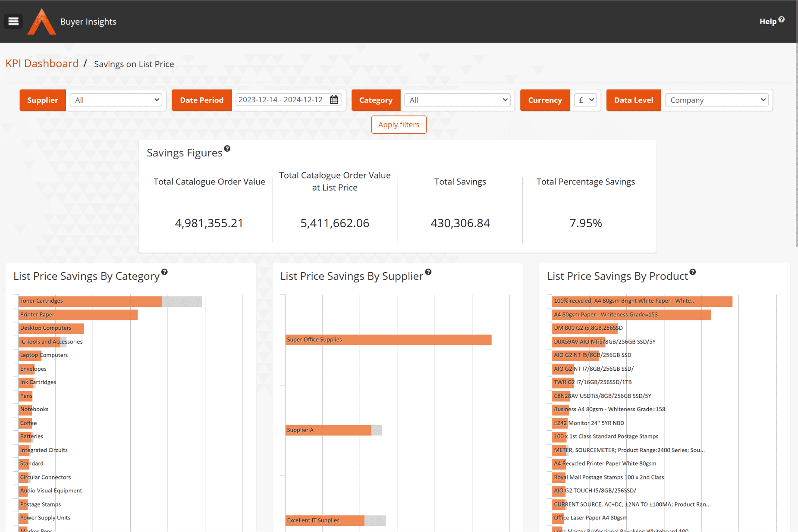Show help for List Price Savings By Category
Image resolution: width=798 pixels, height=532 pixels.
(164, 272)
